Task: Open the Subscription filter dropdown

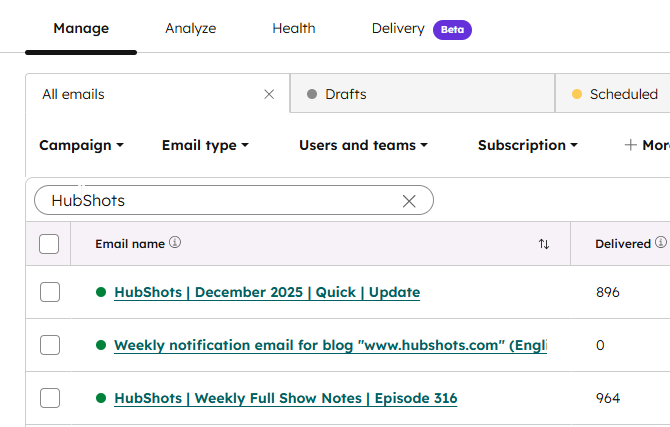Action: pos(527,145)
